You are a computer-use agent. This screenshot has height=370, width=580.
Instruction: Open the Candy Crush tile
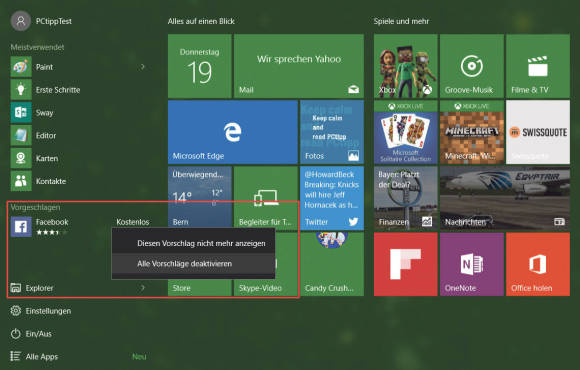click(332, 264)
